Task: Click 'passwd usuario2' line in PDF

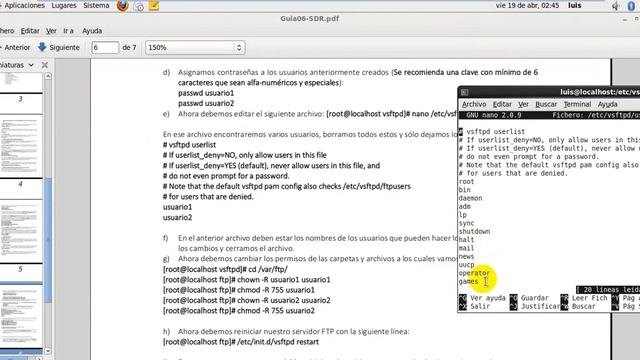Action: tap(206, 104)
